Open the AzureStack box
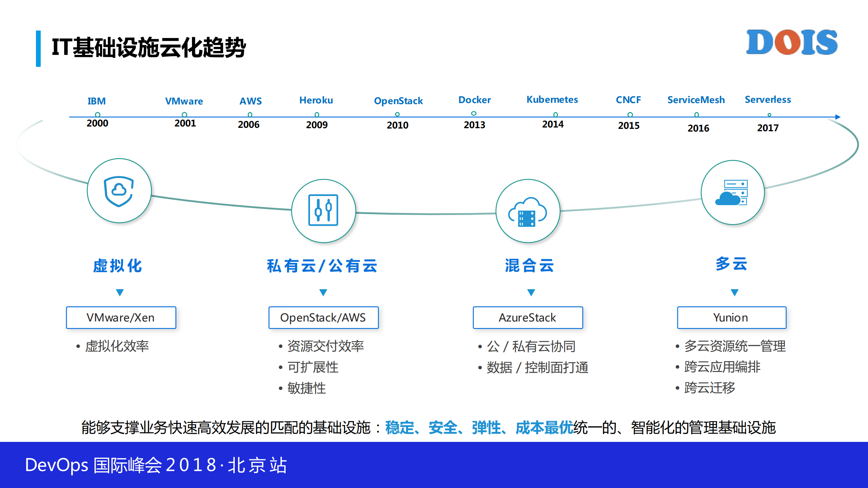 point(527,317)
